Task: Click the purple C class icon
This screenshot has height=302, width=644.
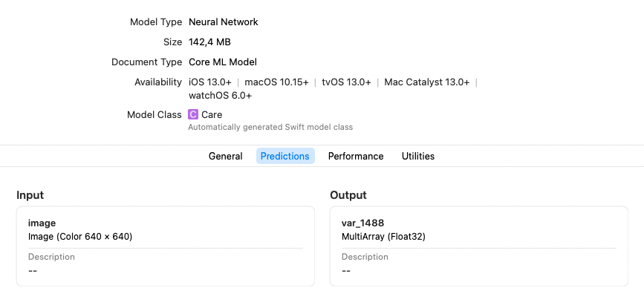Action: (193, 115)
